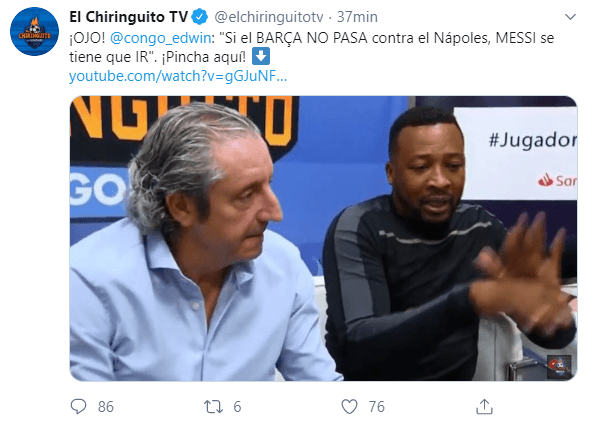Click the 37min timestamp
Image resolution: width=593 pixels, height=425 pixels.
(x=357, y=17)
